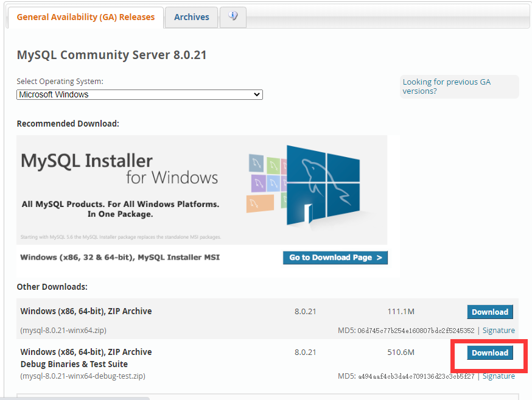Open Signature link for the debug-test zip
532x400 pixels.
coord(499,376)
